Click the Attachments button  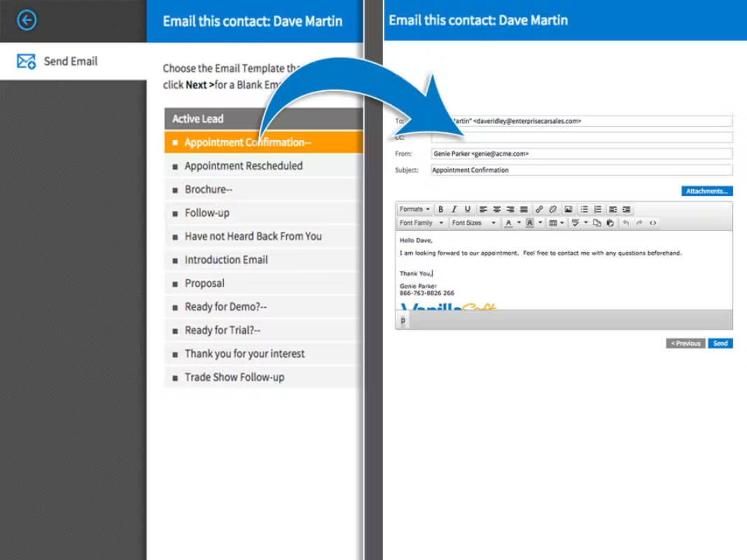707,191
